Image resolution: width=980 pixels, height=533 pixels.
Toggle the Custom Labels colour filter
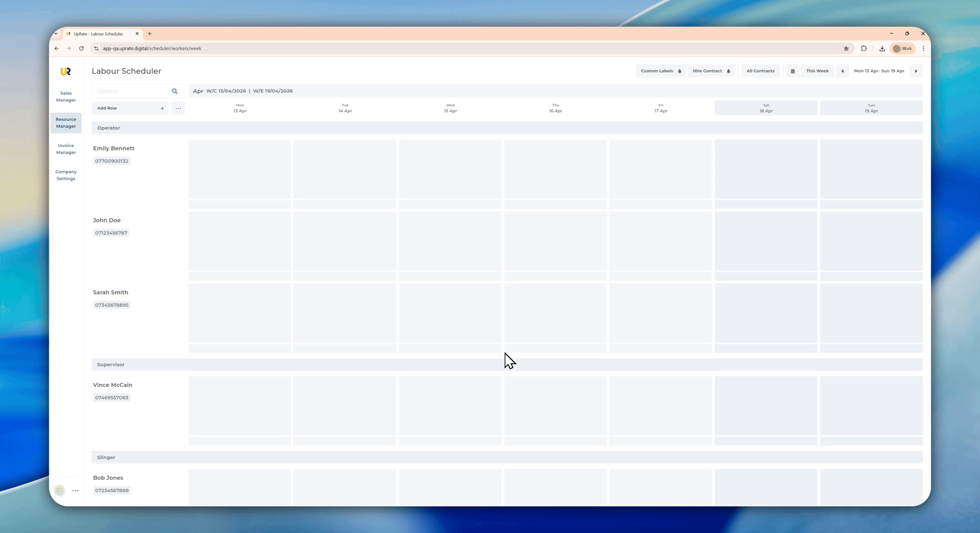coord(661,71)
